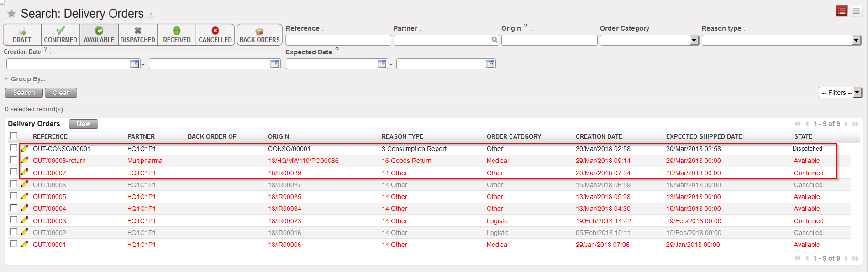Toggle the select-all checkbox in table header

14,136
